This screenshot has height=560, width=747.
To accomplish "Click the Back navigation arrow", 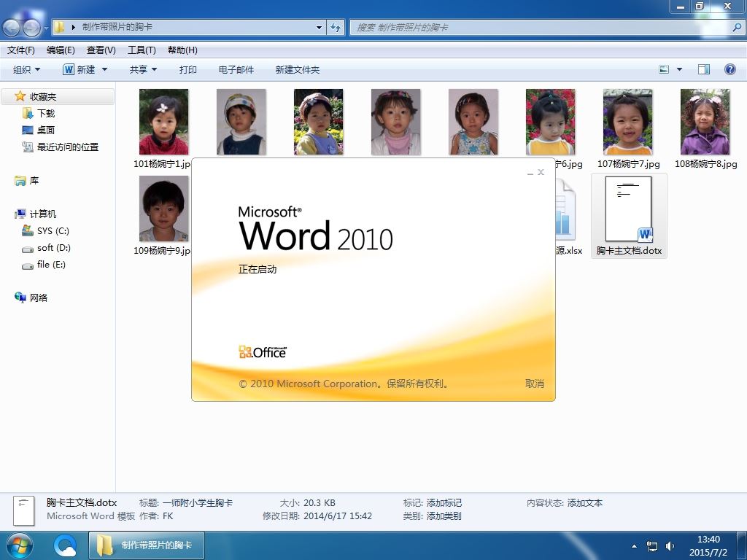I will click(x=12, y=28).
